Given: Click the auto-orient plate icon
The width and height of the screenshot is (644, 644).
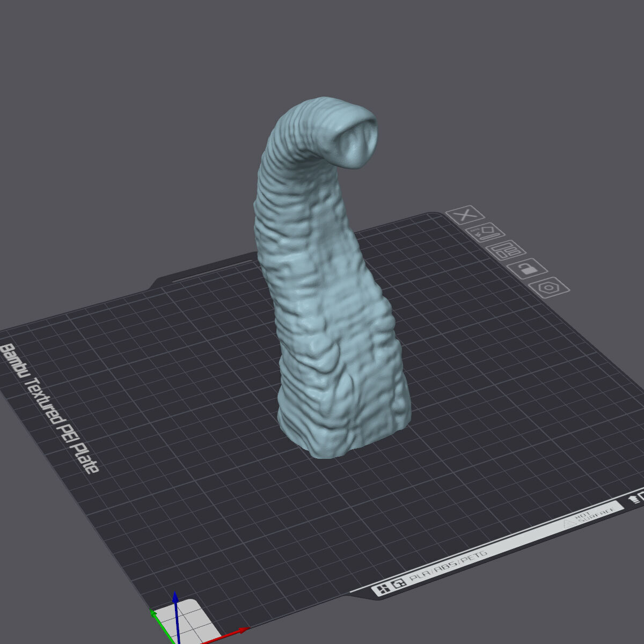Looking at the screenshot, I should click(485, 232).
